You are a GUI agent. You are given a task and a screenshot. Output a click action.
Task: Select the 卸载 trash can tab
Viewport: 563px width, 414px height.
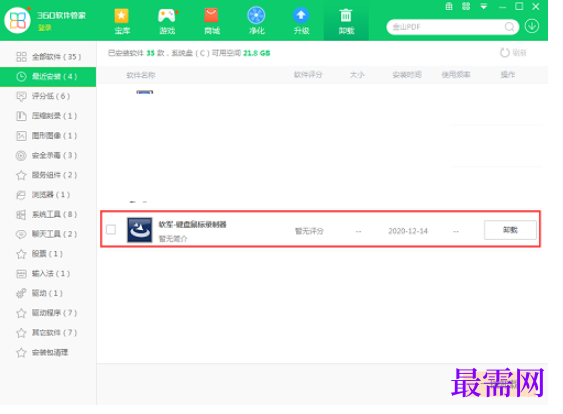point(346,21)
